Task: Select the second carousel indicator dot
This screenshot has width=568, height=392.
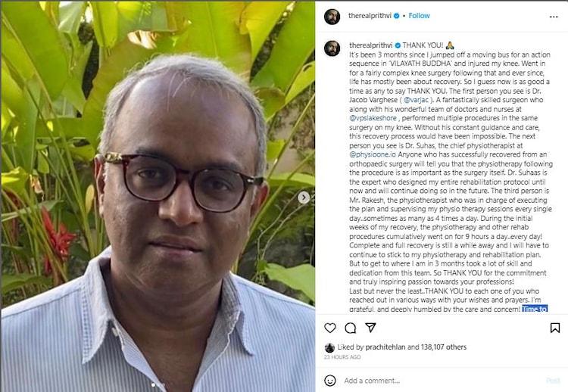Action: tap(162, 384)
